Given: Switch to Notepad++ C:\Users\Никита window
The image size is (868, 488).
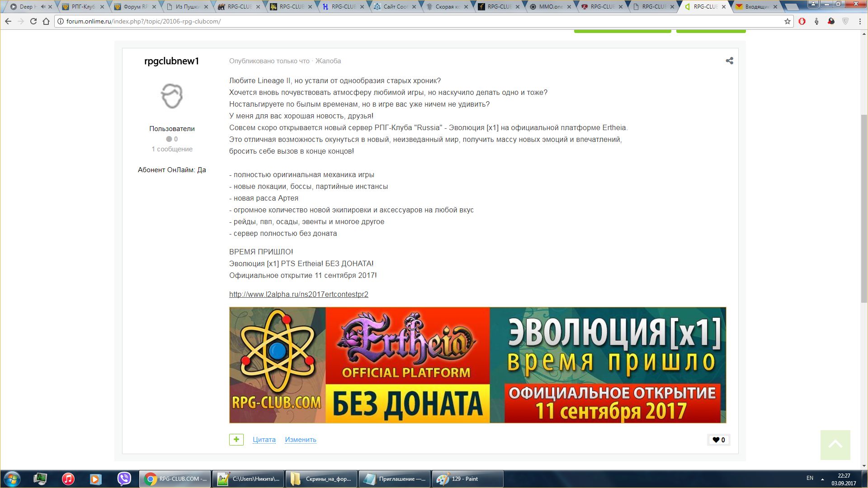Looking at the screenshot, I should (x=248, y=479).
